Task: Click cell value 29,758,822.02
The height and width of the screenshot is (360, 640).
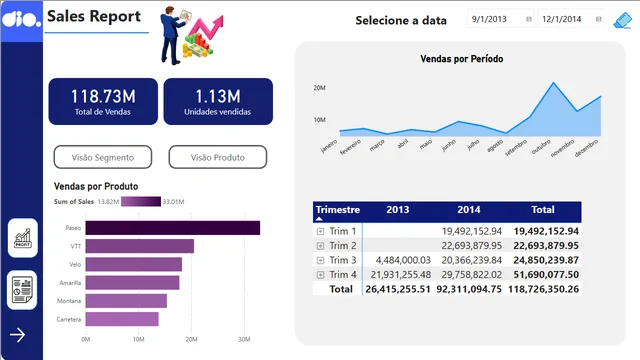Action: coord(471,275)
